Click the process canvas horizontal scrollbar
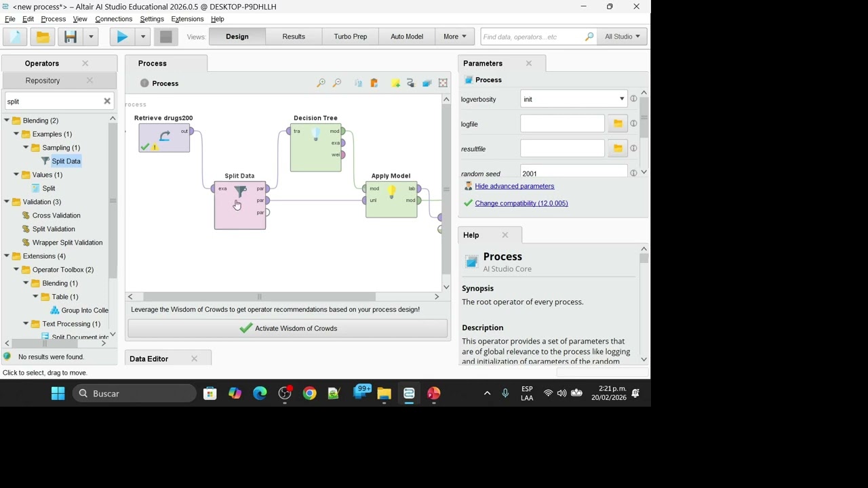Viewport: 868px width, 488px height. pos(260,297)
